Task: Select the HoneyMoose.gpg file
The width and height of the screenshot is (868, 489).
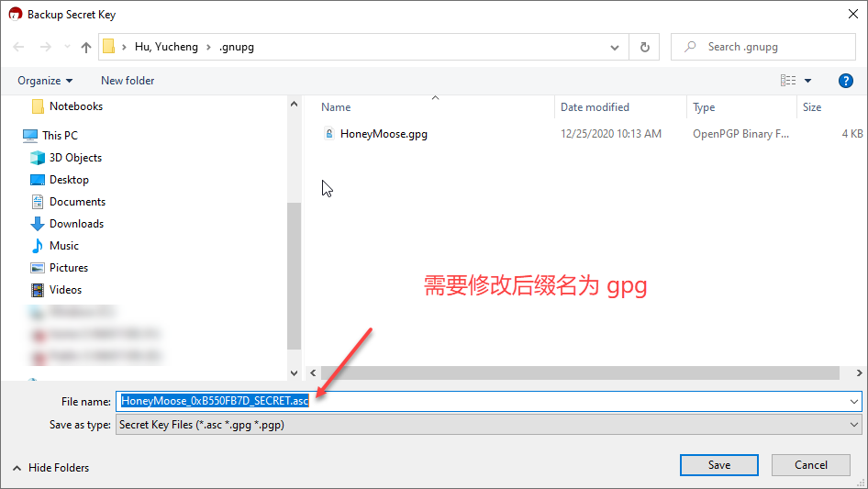Action: click(384, 134)
